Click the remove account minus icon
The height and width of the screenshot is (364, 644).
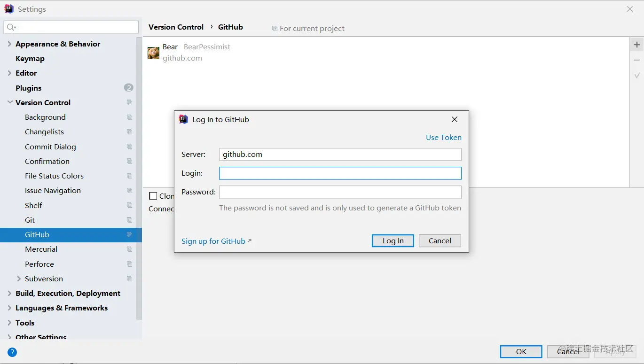coord(637,60)
